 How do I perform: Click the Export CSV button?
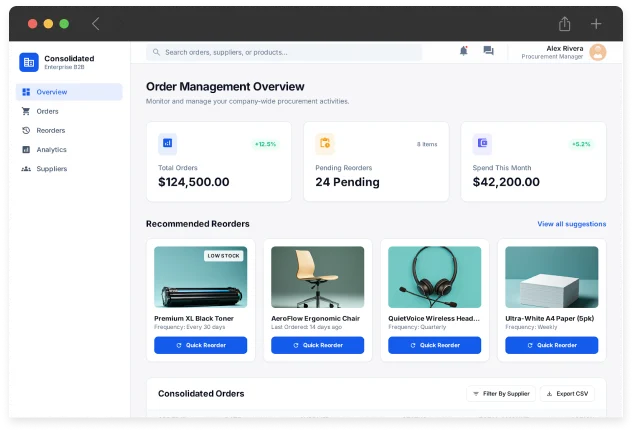(x=567, y=394)
